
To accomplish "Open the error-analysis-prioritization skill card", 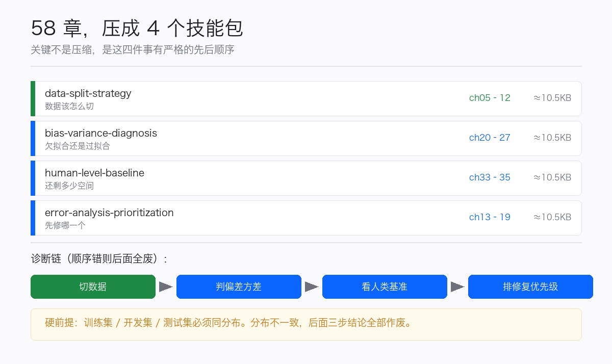I will (306, 218).
